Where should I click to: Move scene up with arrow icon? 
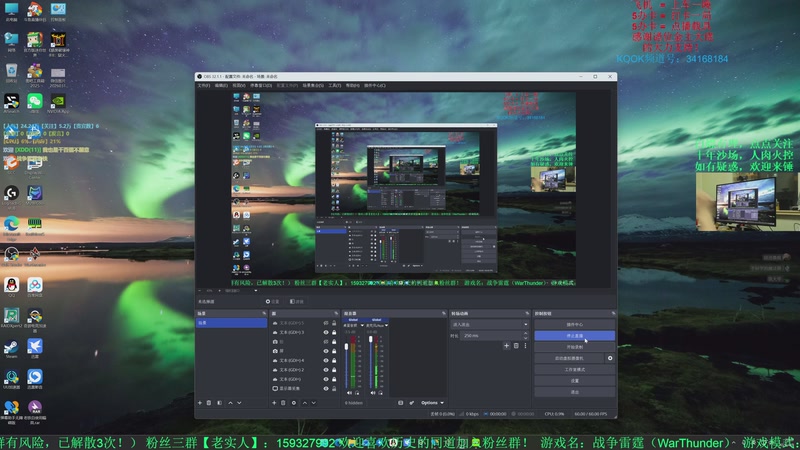click(x=230, y=403)
